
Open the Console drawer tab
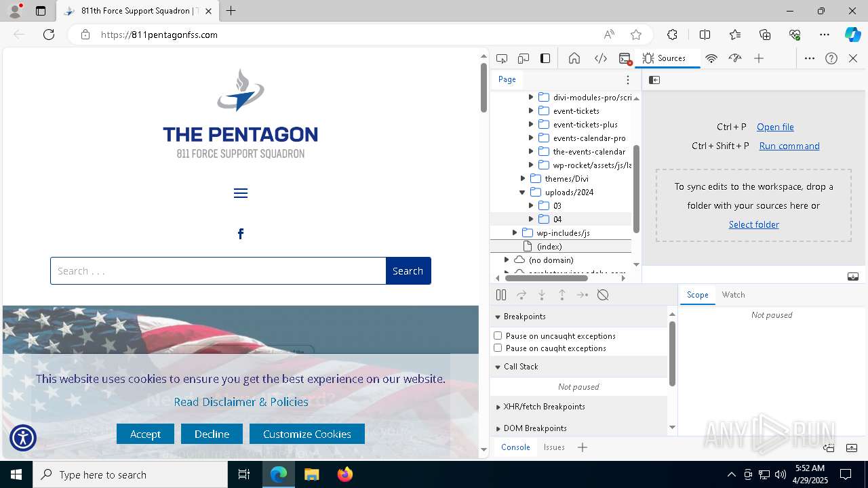[515, 447]
